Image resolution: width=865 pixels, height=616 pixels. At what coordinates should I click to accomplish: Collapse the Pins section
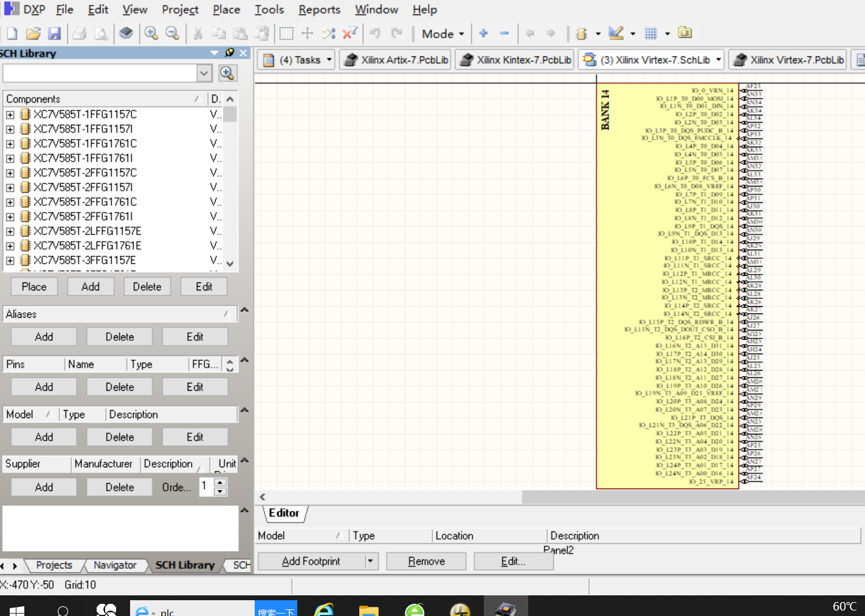(x=244, y=360)
